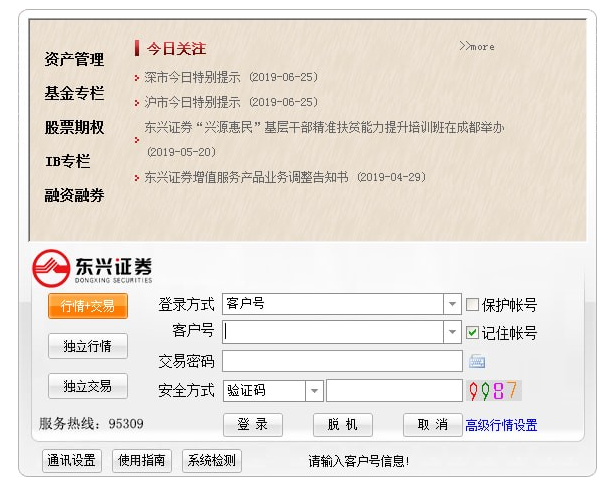Open the 股票期权 section
The height and width of the screenshot is (484, 606).
[x=74, y=127]
